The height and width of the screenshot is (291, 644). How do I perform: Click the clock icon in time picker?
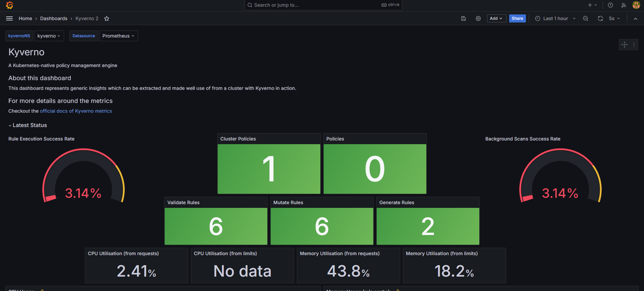pyautogui.click(x=538, y=18)
